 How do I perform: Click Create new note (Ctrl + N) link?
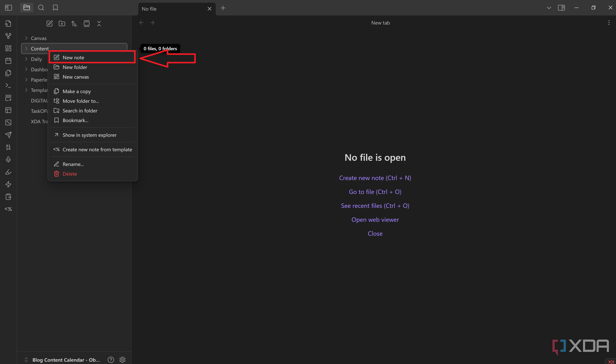(375, 178)
